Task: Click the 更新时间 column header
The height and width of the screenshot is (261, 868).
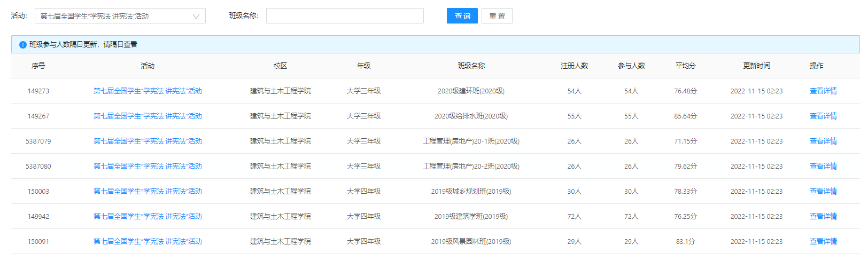Action: [757, 66]
